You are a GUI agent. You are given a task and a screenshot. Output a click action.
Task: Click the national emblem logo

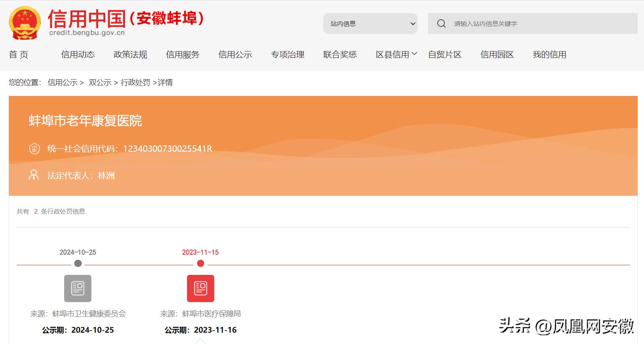[25, 23]
